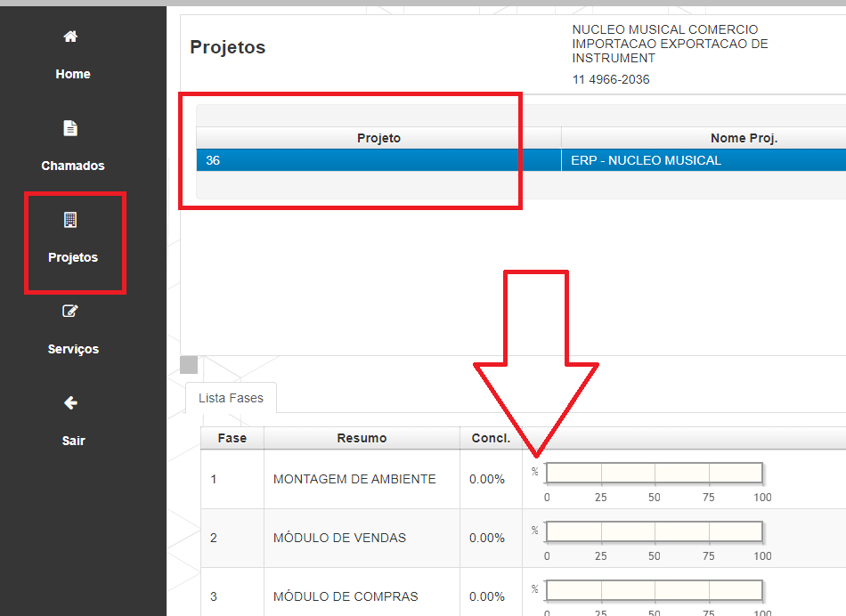Viewport: 846px width, 616px height.
Task: Open Chamados document icon
Action: pos(70,128)
